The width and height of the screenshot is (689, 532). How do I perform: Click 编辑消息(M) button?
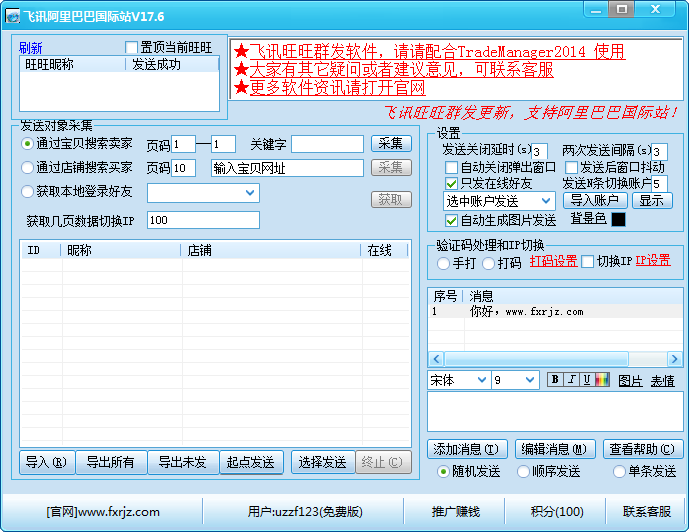555,449
